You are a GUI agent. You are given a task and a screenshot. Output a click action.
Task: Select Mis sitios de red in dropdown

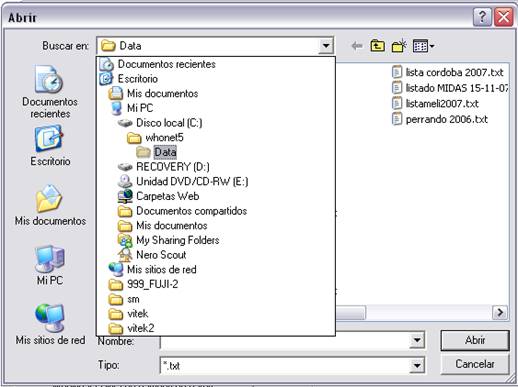[x=153, y=269]
